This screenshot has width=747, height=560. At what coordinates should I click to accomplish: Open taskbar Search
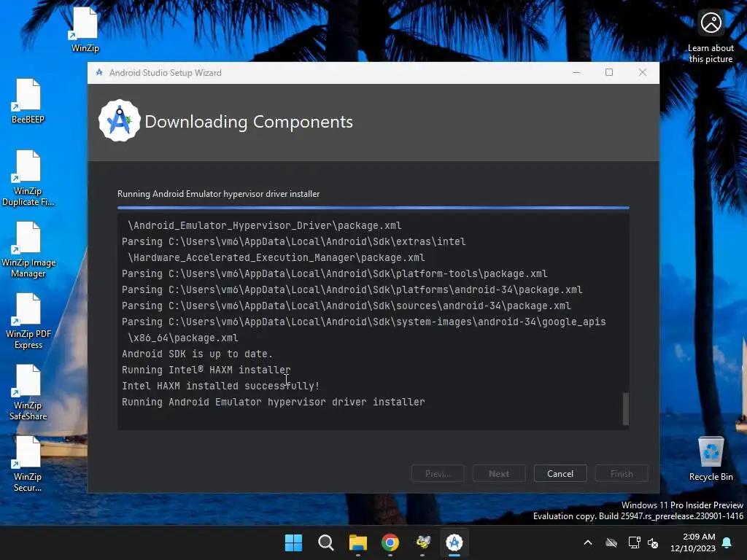click(x=326, y=542)
